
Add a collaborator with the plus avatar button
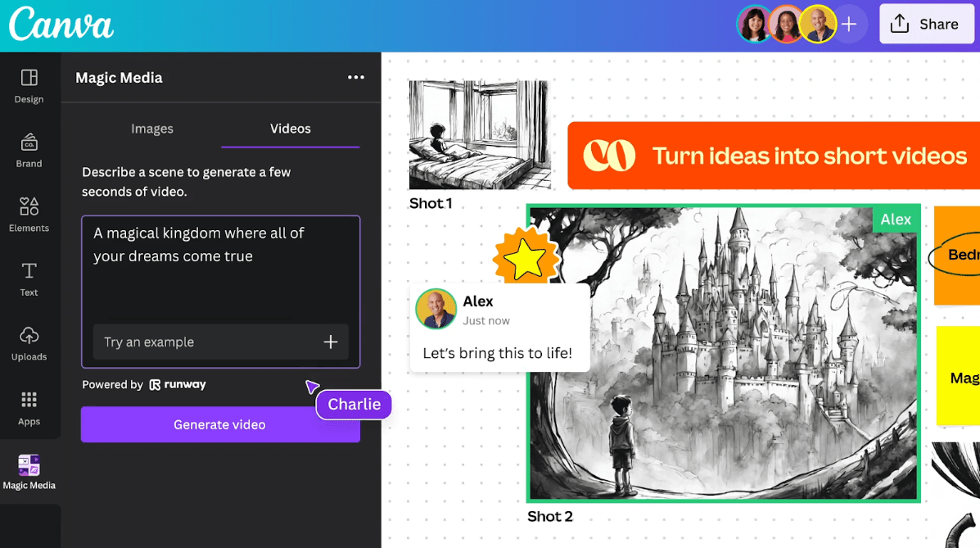849,24
